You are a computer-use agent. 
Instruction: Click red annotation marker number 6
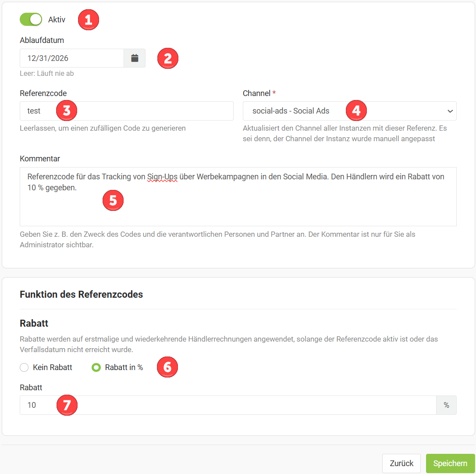coord(167,367)
